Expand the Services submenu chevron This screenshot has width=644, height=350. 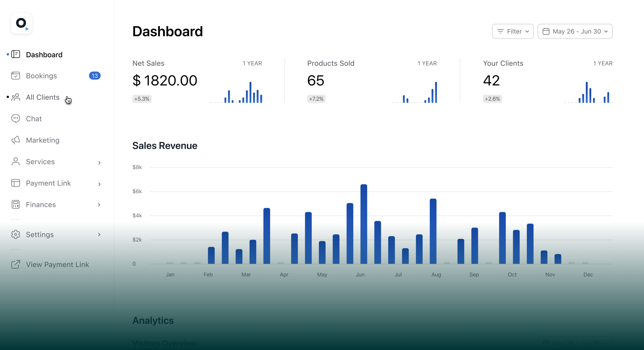[99, 162]
